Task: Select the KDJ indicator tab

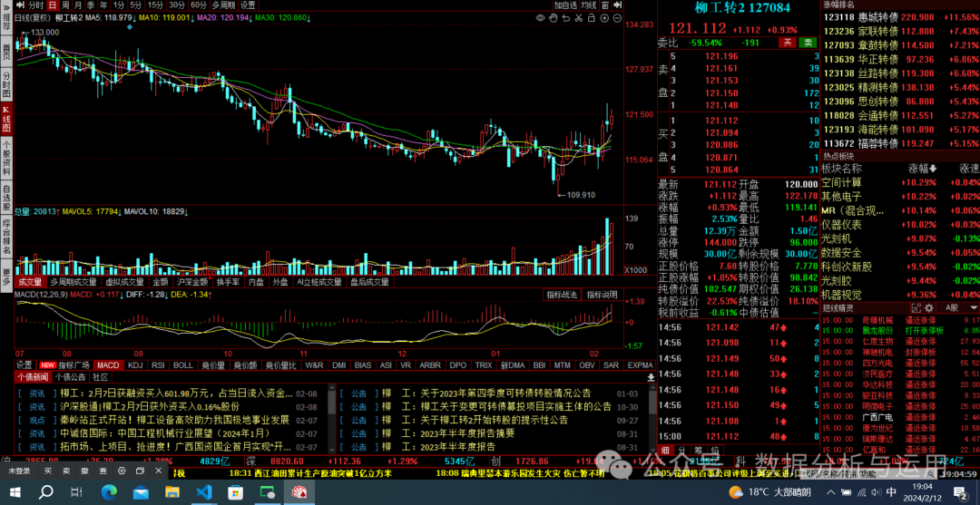Action: [135, 365]
